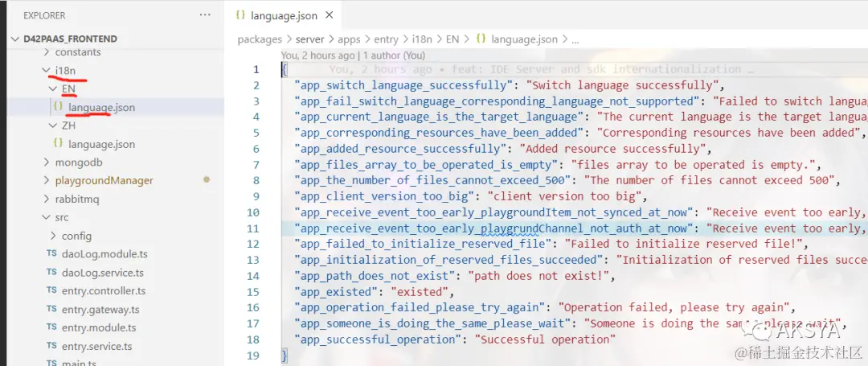
Task: Click line number 19 in the gutter
Action: (x=253, y=355)
